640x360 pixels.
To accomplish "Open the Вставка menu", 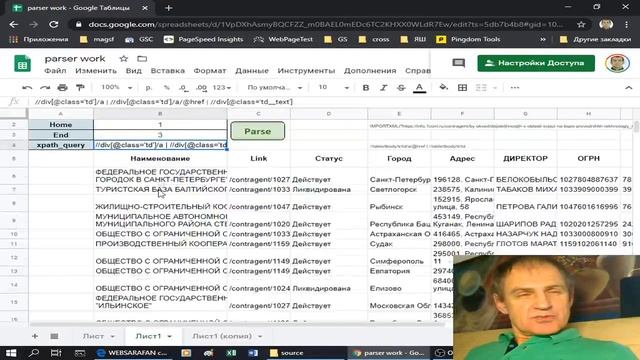I will (x=168, y=71).
